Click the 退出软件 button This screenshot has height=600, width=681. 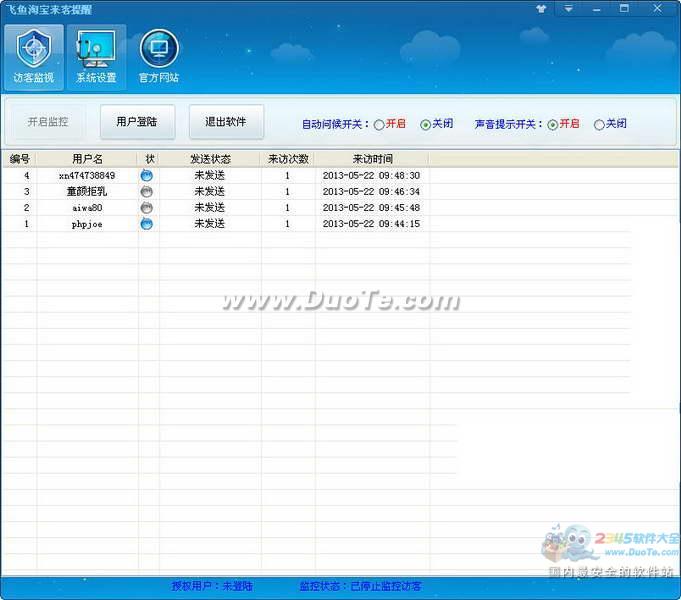click(226, 122)
